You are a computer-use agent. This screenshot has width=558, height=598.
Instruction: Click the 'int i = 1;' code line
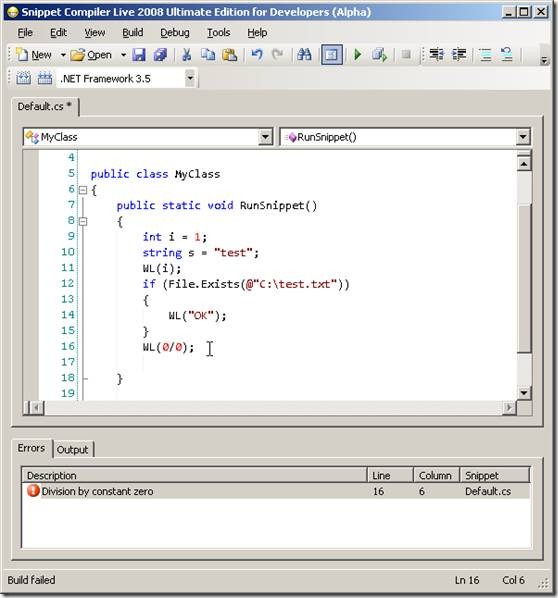pyautogui.click(x=175, y=237)
